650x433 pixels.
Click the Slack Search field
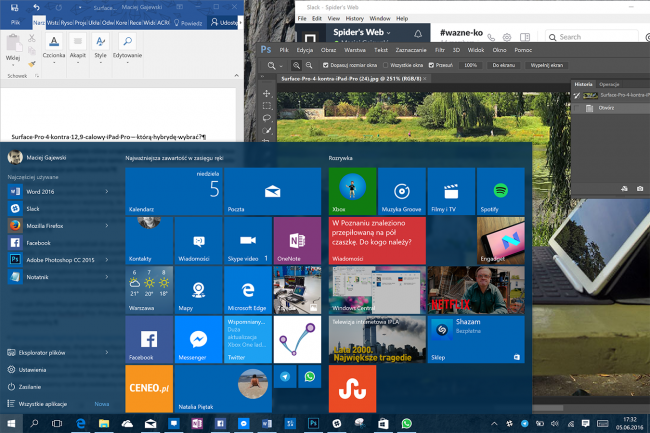(592, 37)
